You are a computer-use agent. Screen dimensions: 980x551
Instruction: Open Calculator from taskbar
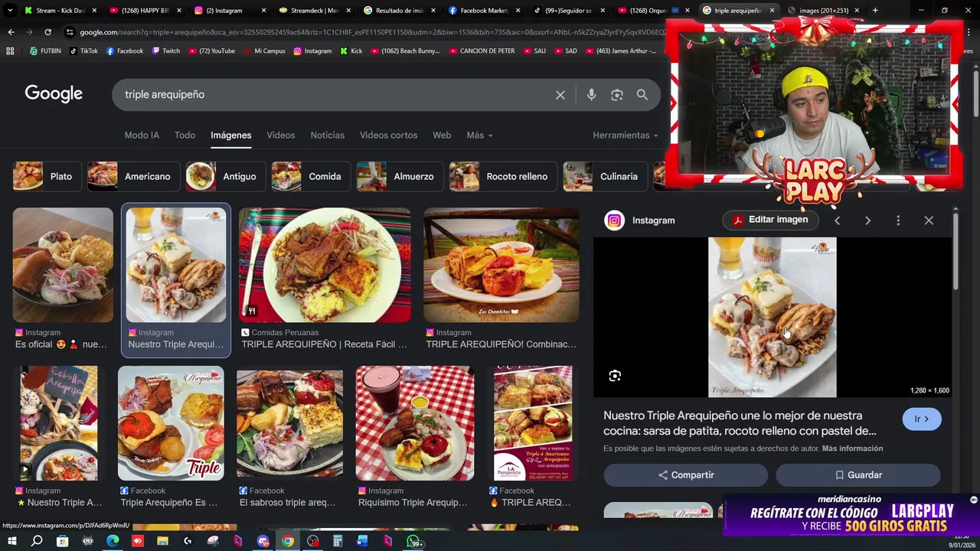[338, 542]
